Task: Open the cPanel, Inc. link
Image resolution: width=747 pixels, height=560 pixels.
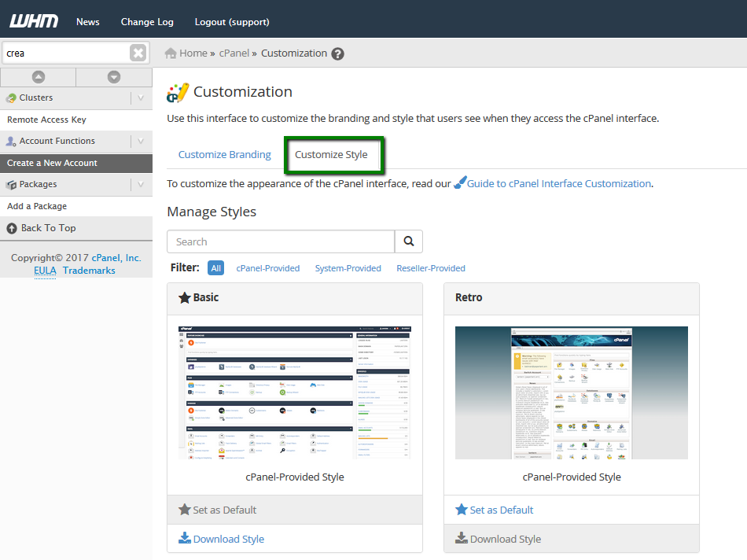Action: click(116, 258)
